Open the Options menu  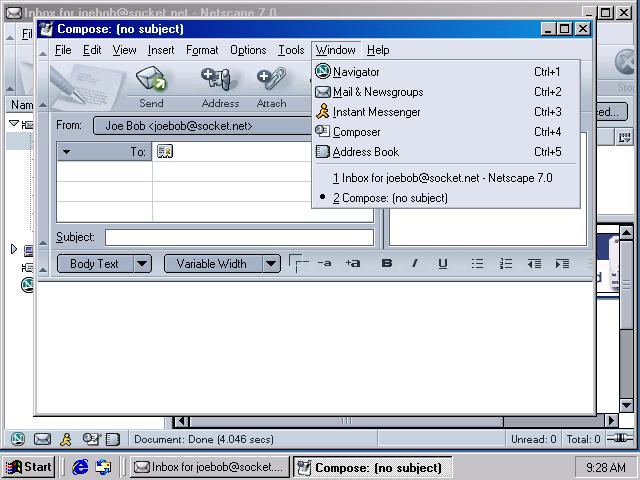coord(248,50)
